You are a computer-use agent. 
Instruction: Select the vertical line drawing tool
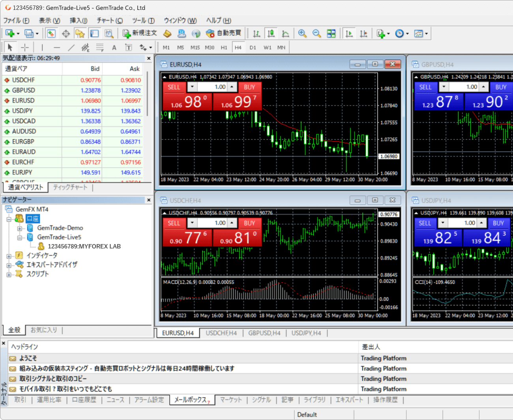click(x=42, y=47)
